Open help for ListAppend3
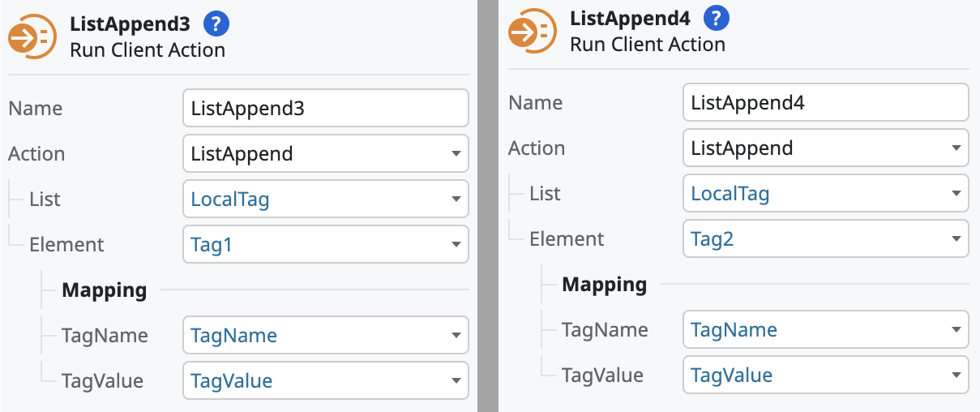The image size is (980, 412). (x=216, y=24)
